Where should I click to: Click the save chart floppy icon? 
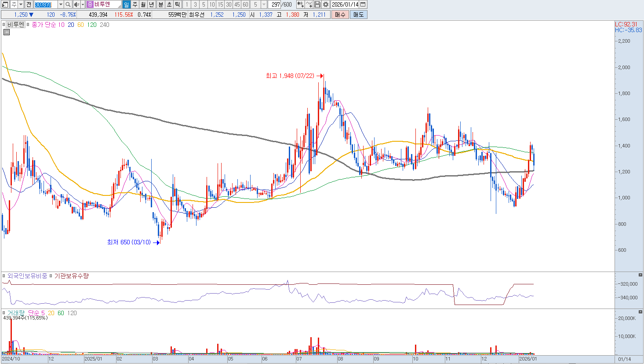click(317, 4)
